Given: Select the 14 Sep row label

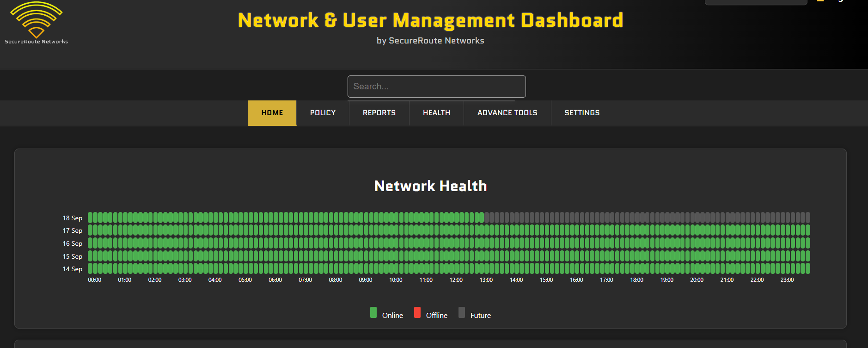Looking at the screenshot, I should coord(73,269).
